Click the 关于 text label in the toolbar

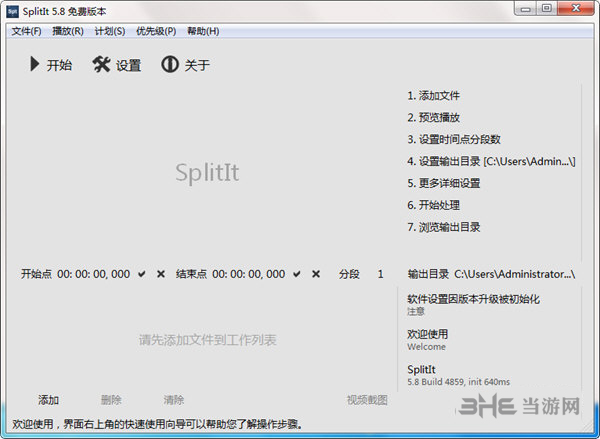pyautogui.click(x=197, y=65)
